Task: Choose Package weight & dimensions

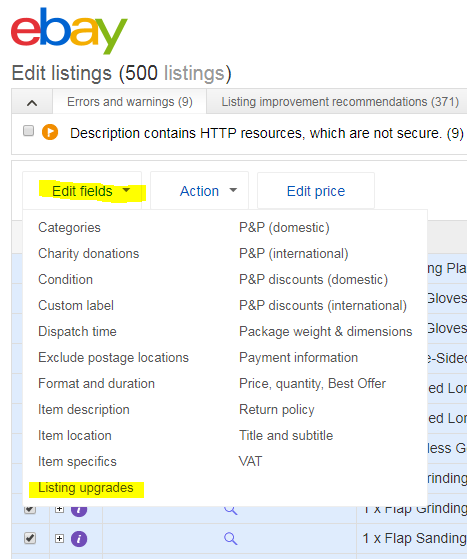Action: (x=325, y=332)
